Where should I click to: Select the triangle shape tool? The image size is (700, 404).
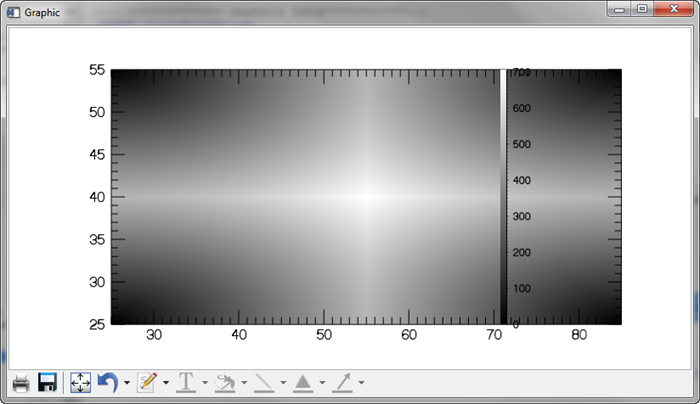click(303, 383)
